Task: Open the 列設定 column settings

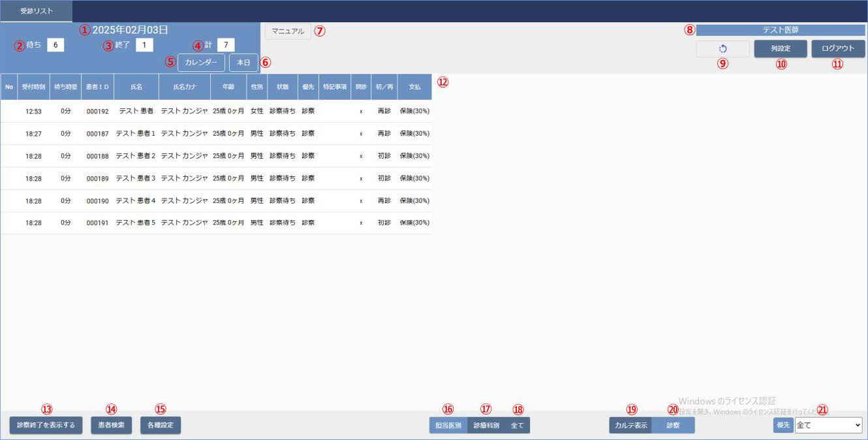Action: tap(781, 49)
